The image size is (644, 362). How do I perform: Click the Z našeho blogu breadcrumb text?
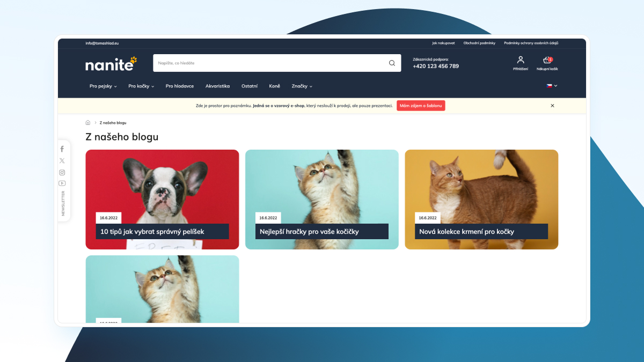113,123
